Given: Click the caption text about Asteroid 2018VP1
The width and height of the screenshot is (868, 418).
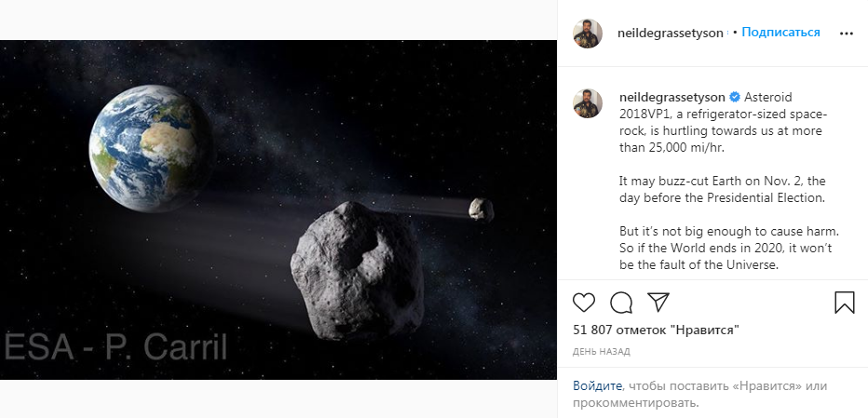Looking at the screenshot, I should click(x=726, y=181).
